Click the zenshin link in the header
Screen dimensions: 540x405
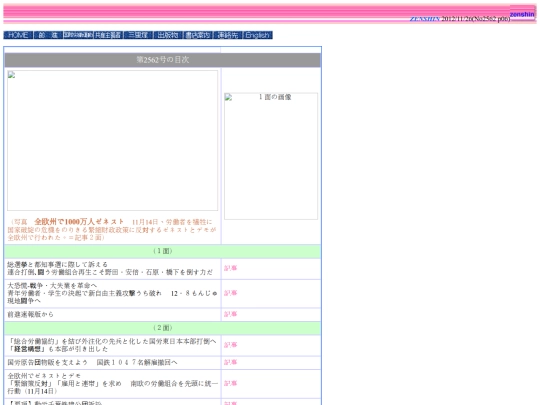[x=522, y=14]
